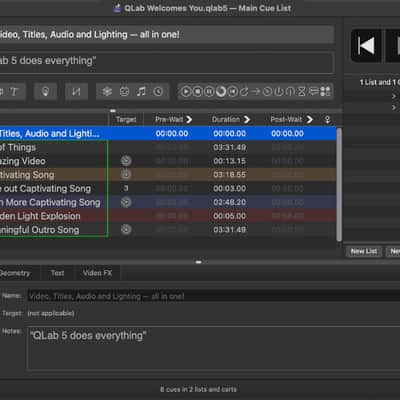Screen dimensions: 400x400
Task: Expand the second list chevron in sidebar
Action: click(x=394, y=107)
